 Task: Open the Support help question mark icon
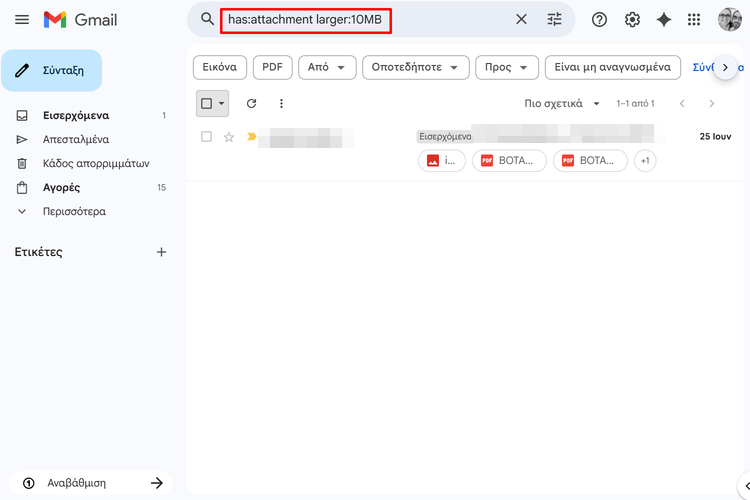(600, 20)
